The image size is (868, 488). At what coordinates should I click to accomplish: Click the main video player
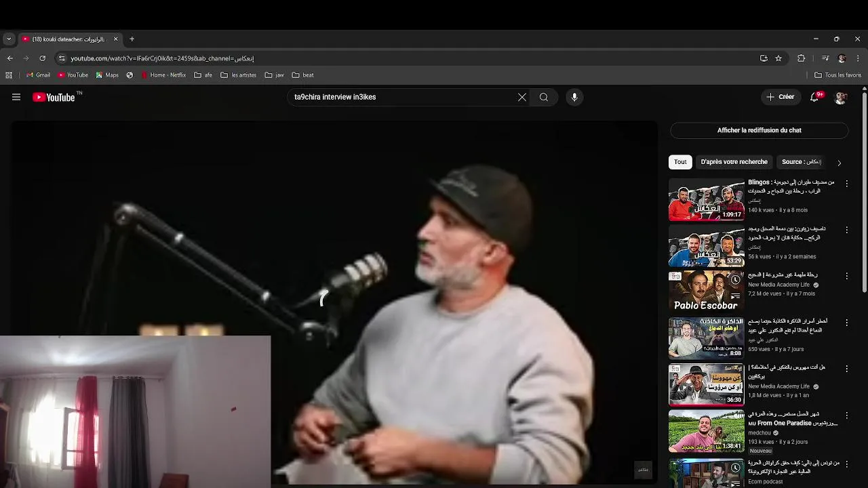point(334,303)
